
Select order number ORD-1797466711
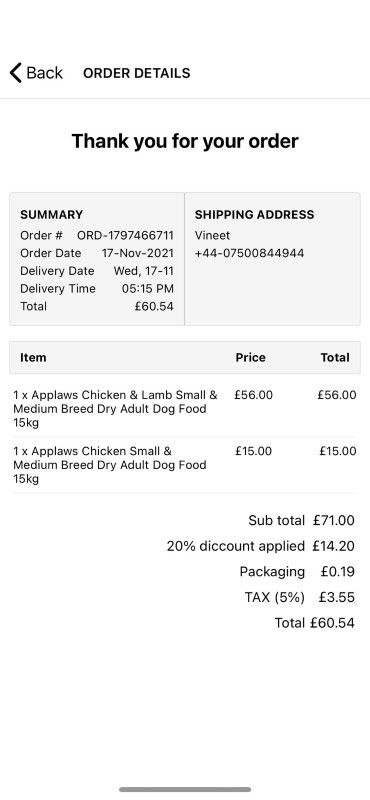pyautogui.click(x=125, y=235)
